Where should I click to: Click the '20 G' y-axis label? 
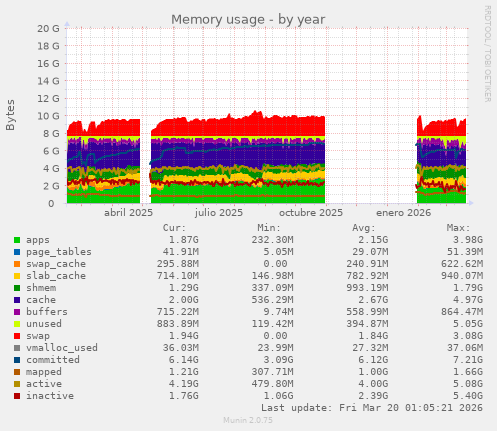pyautogui.click(x=48, y=29)
